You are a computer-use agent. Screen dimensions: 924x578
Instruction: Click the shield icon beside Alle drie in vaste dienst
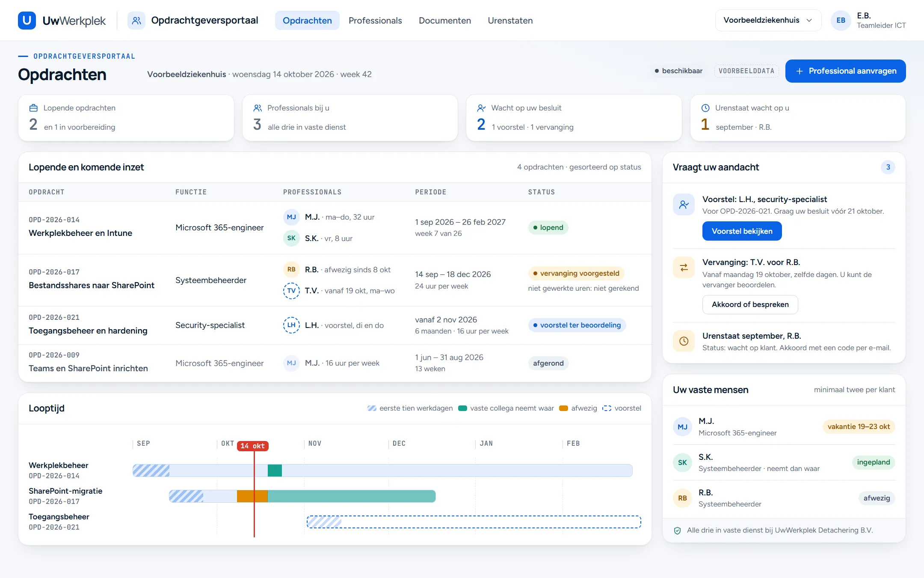point(677,530)
